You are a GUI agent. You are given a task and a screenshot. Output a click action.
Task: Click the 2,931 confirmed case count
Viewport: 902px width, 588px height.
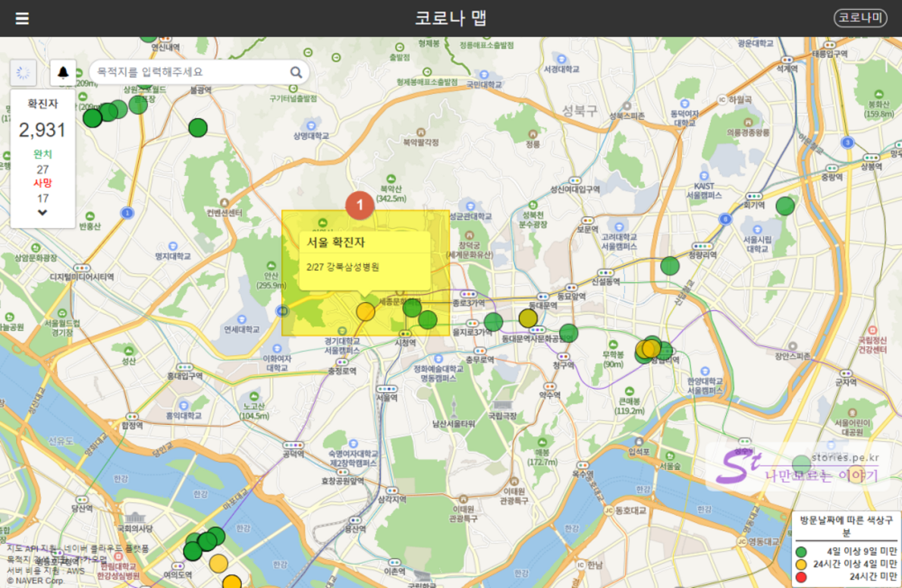[x=42, y=130]
